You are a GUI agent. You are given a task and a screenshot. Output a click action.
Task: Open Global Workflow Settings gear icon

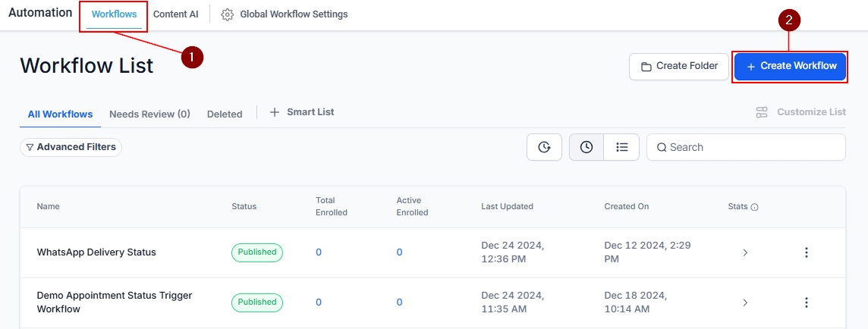[x=227, y=14]
